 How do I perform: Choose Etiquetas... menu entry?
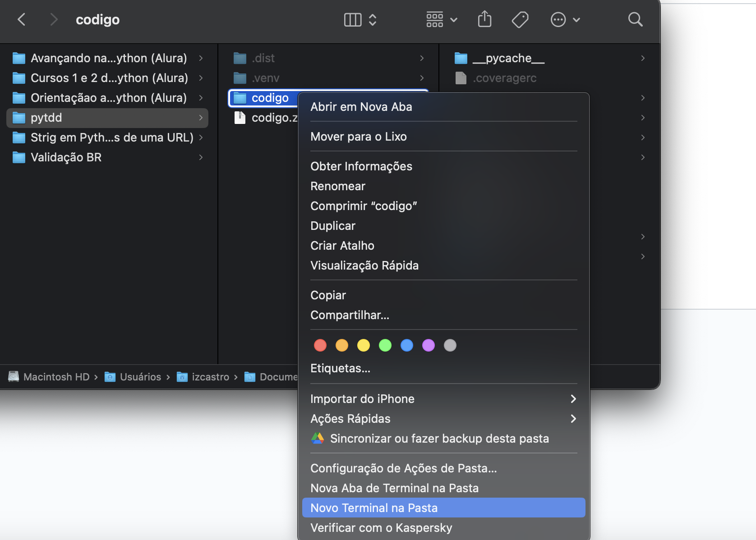(x=443, y=368)
